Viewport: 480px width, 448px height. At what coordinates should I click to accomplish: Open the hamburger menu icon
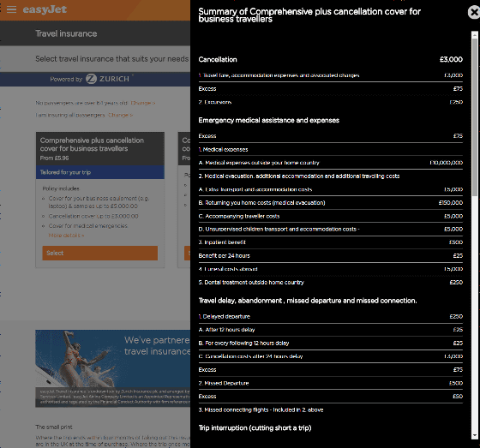11,9
